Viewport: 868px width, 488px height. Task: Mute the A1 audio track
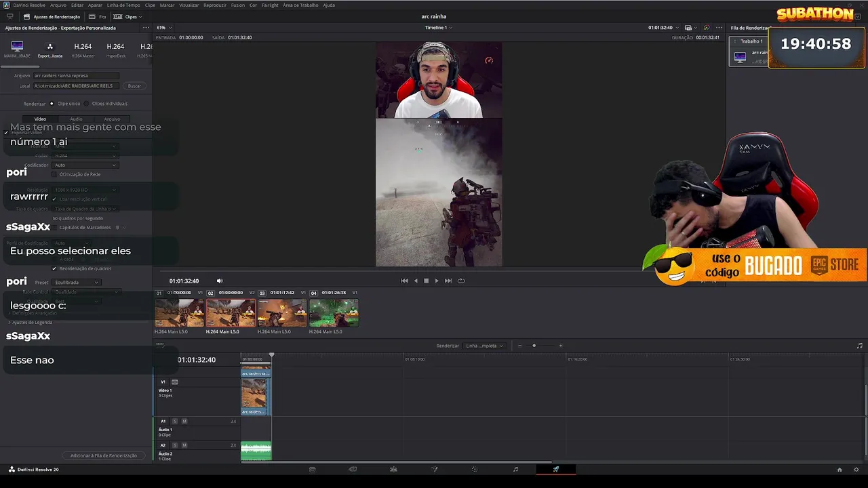coord(184,421)
